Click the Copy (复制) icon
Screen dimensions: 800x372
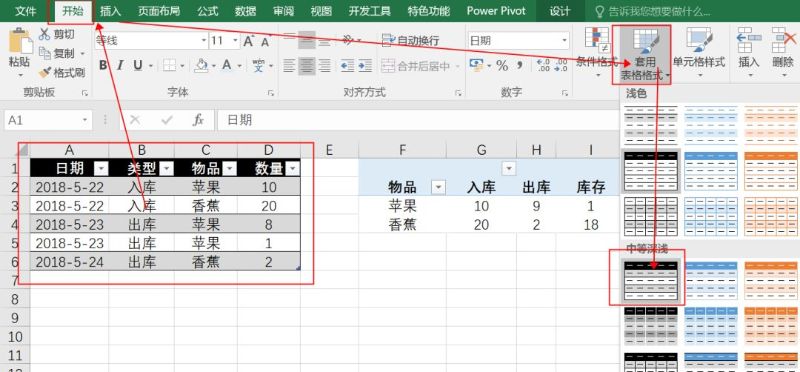(x=44, y=53)
